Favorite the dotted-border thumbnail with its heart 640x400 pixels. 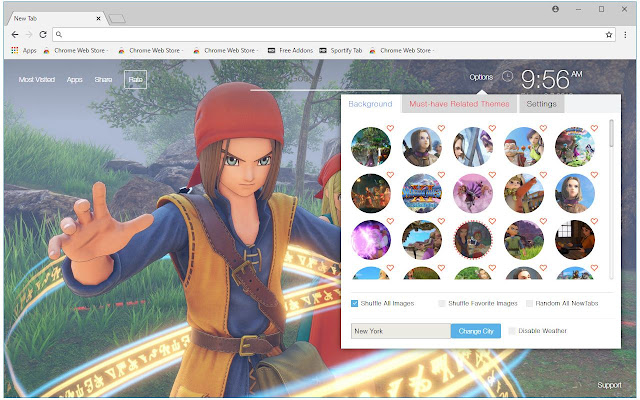coord(492,221)
